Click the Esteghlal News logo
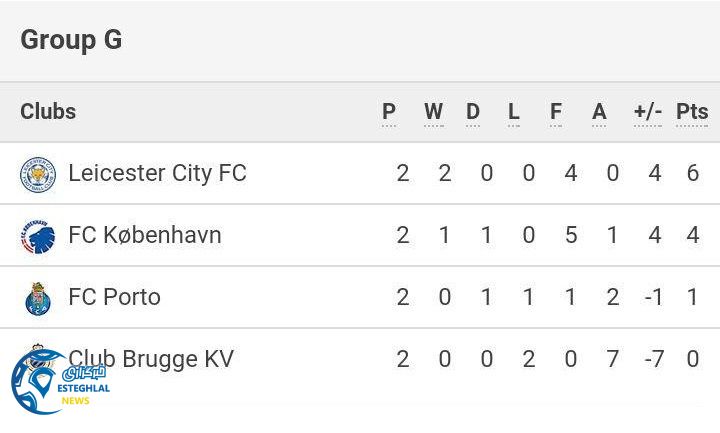Viewport: 720px width, 433px height. (x=56, y=383)
